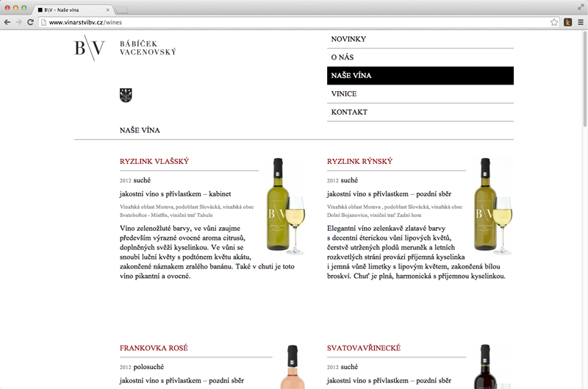This screenshot has width=588, height=389.
Task: Click the Frankovka rosé bottle image
Action: pyautogui.click(x=293, y=366)
